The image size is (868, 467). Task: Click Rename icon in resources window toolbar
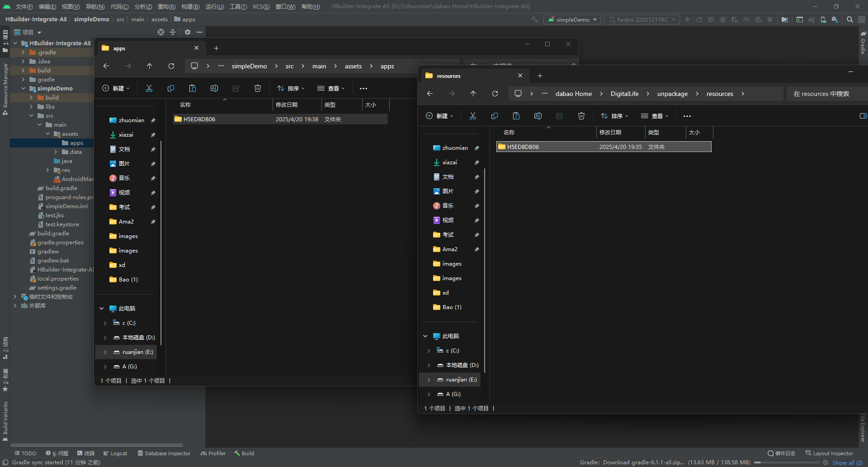click(x=538, y=116)
